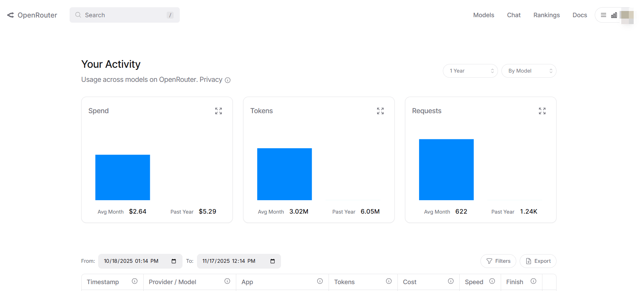
Task: Click the 3.02M Avg Month tokens value
Action: click(299, 212)
